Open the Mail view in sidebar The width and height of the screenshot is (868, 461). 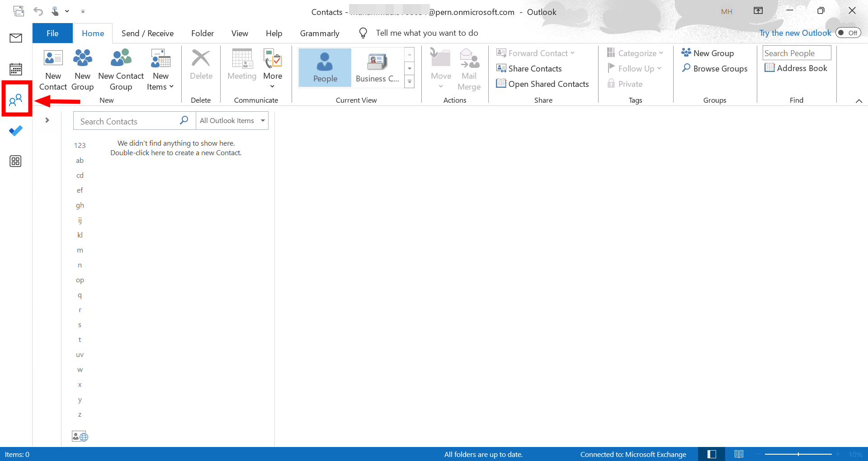coord(16,38)
